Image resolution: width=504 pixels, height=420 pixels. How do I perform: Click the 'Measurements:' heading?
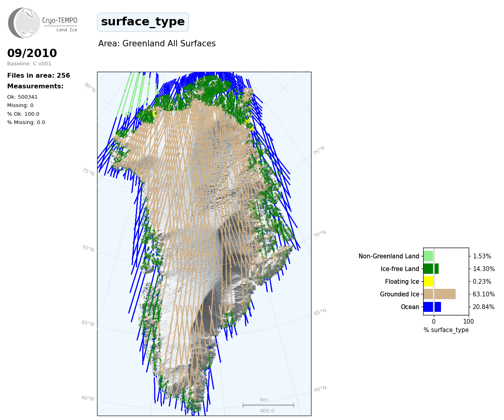coord(35,86)
